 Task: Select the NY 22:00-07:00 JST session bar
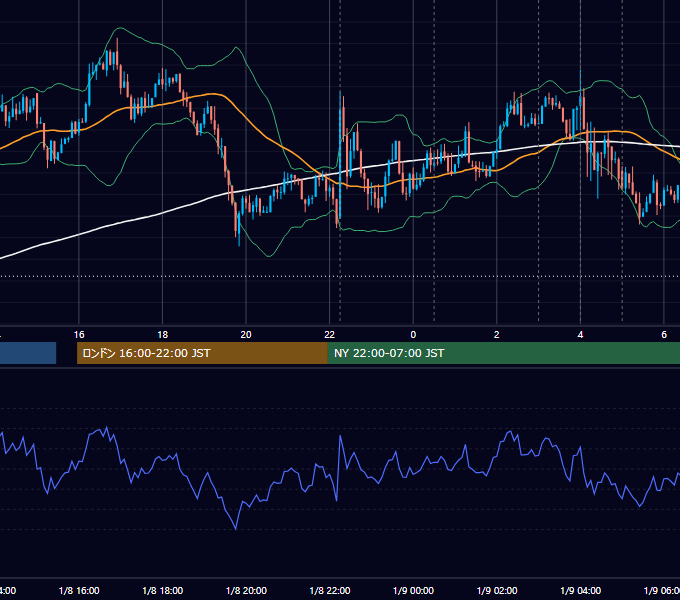[x=503, y=353]
